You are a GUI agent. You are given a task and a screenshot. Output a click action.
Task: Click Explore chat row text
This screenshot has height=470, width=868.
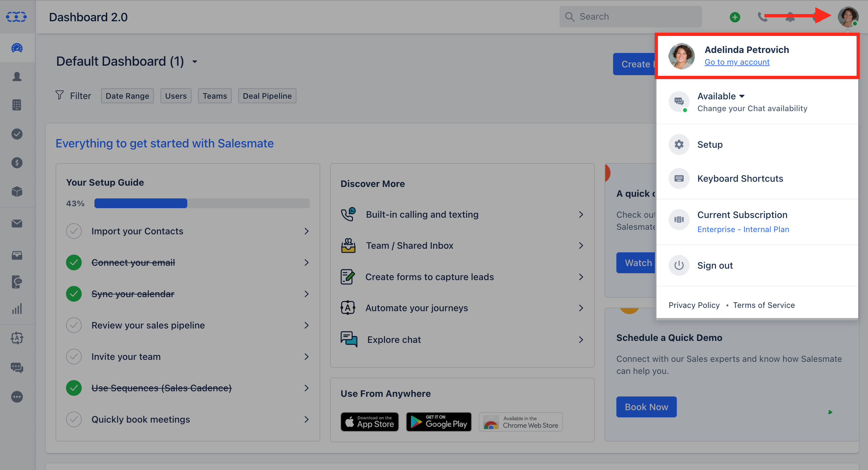tap(394, 340)
